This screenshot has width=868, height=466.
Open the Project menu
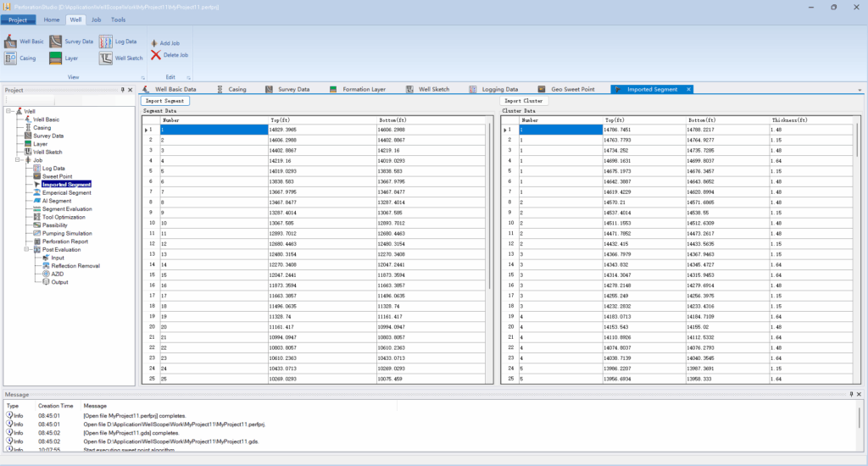point(18,20)
